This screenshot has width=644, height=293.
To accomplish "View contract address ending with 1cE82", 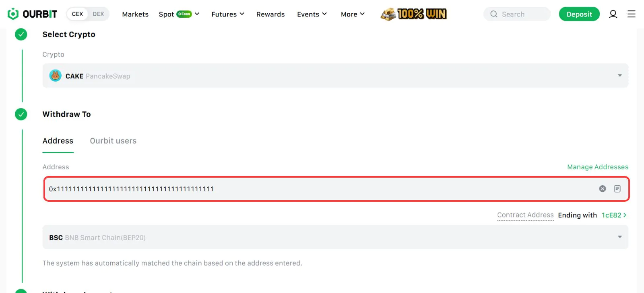I will (613, 215).
